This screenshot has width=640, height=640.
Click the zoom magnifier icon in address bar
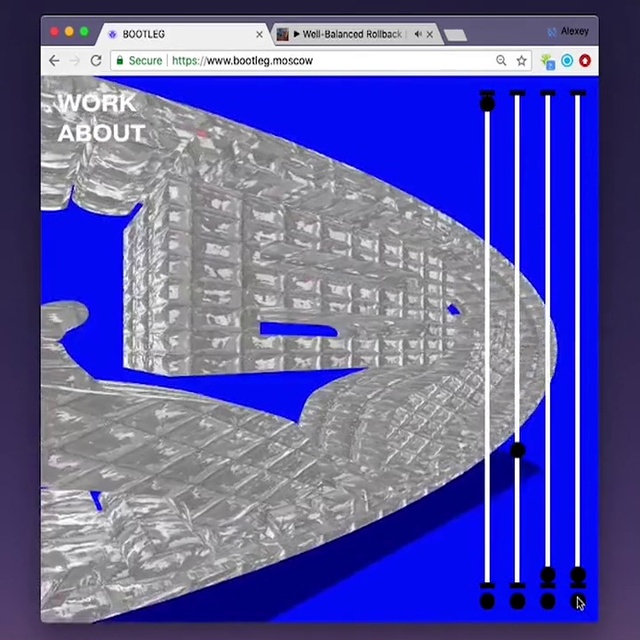pos(501,61)
